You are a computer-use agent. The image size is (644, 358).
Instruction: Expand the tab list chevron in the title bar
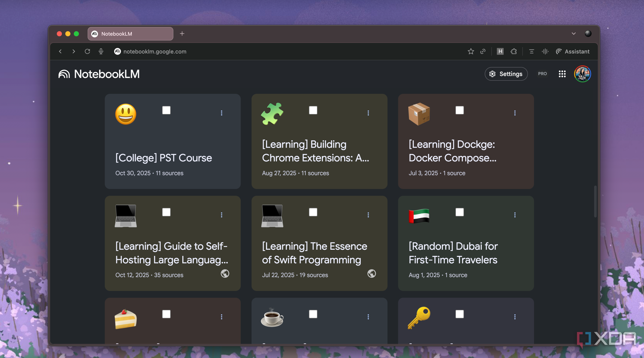[x=573, y=34]
